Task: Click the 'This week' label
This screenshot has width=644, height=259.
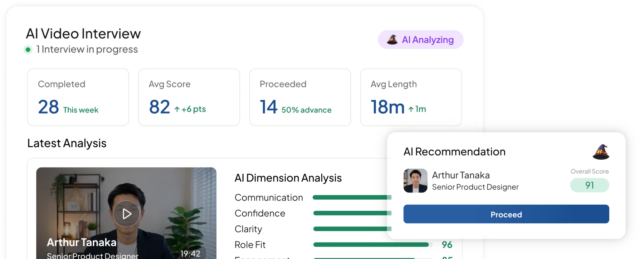Action: pos(81,110)
